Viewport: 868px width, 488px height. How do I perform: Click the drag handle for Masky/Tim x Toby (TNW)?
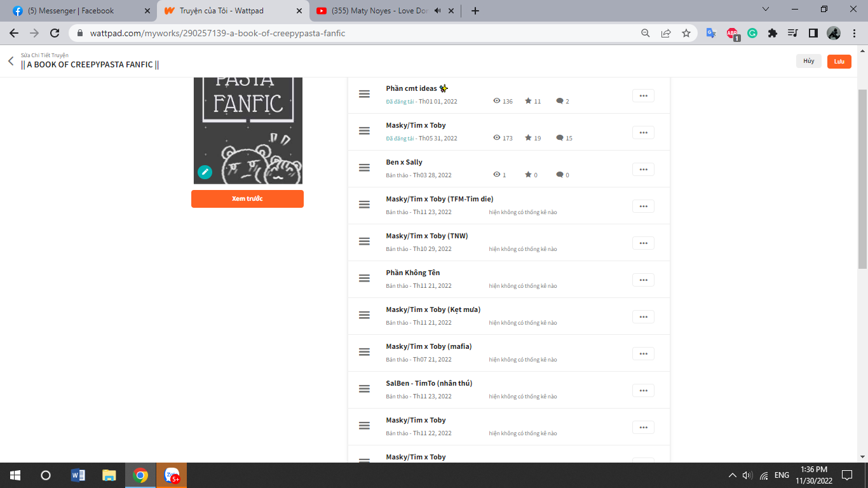(x=364, y=241)
